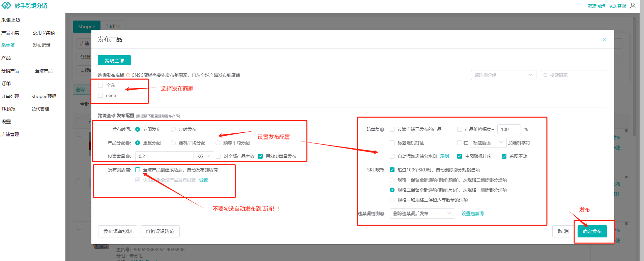This screenshot has height=261, width=644.
Task: Select the eeee merchant checkbox
Action: tap(100, 95)
